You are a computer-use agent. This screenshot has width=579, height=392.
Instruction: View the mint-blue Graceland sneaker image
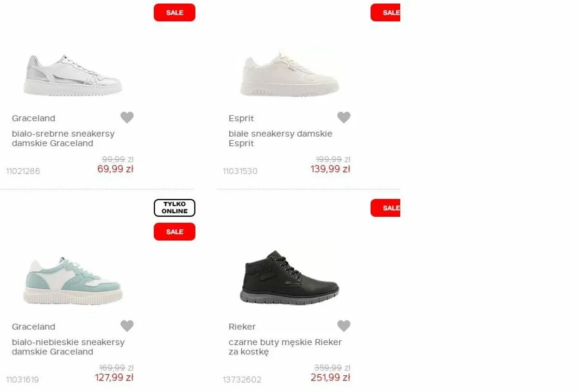(x=73, y=281)
